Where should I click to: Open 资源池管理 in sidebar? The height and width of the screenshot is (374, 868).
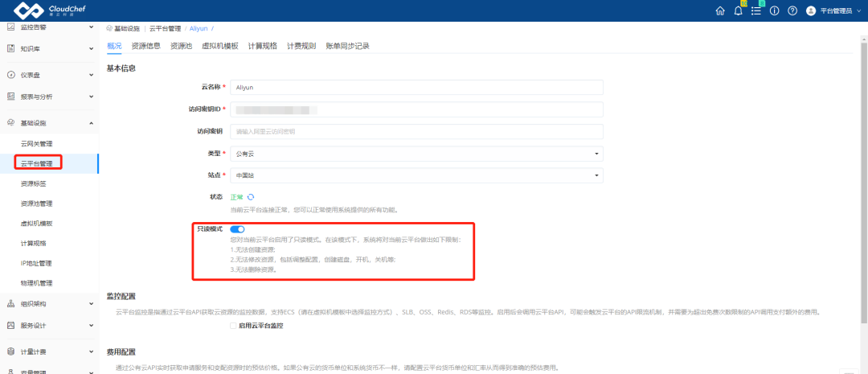coord(36,203)
